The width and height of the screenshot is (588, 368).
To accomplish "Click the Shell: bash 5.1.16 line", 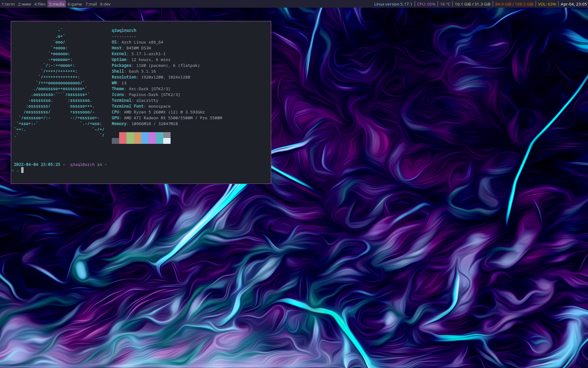I will [134, 71].
